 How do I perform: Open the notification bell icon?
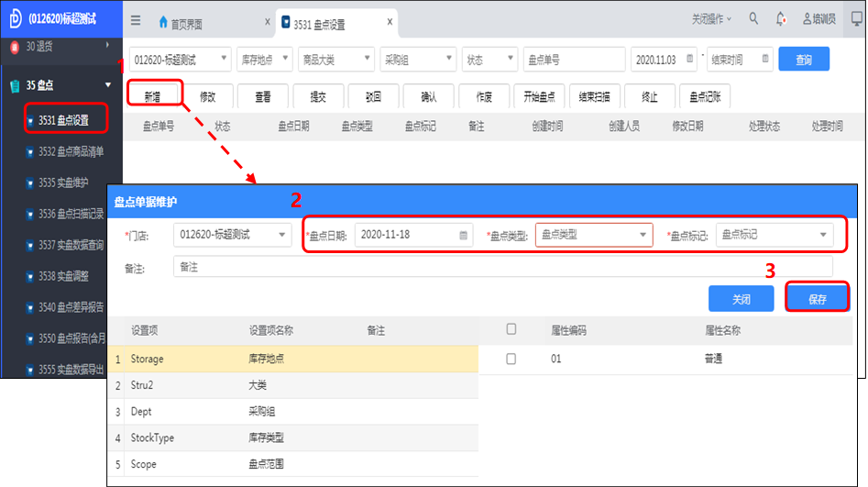click(781, 18)
